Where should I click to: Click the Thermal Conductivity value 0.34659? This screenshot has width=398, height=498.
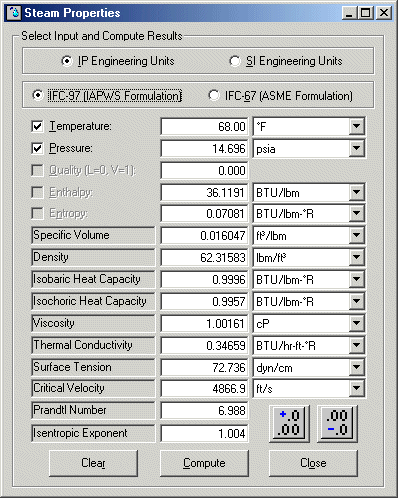(204, 345)
